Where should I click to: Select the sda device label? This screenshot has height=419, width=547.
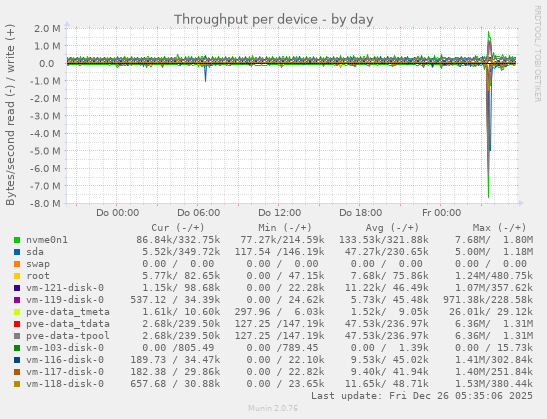35,252
